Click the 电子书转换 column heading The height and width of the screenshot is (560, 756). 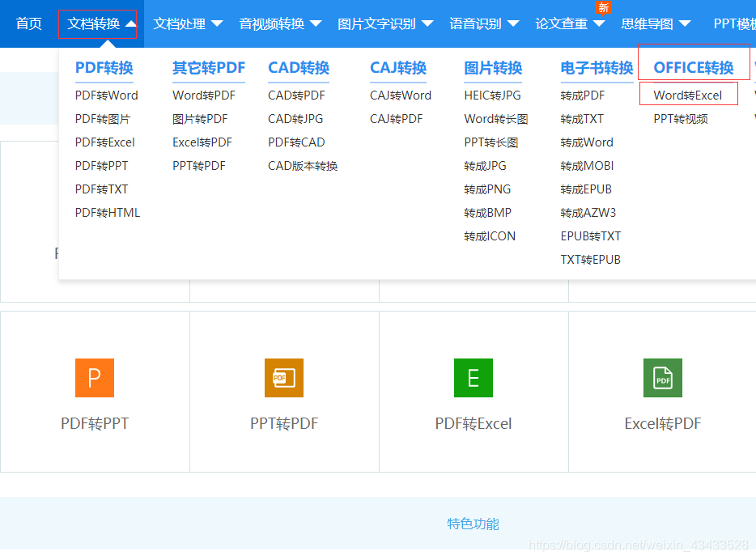[597, 68]
